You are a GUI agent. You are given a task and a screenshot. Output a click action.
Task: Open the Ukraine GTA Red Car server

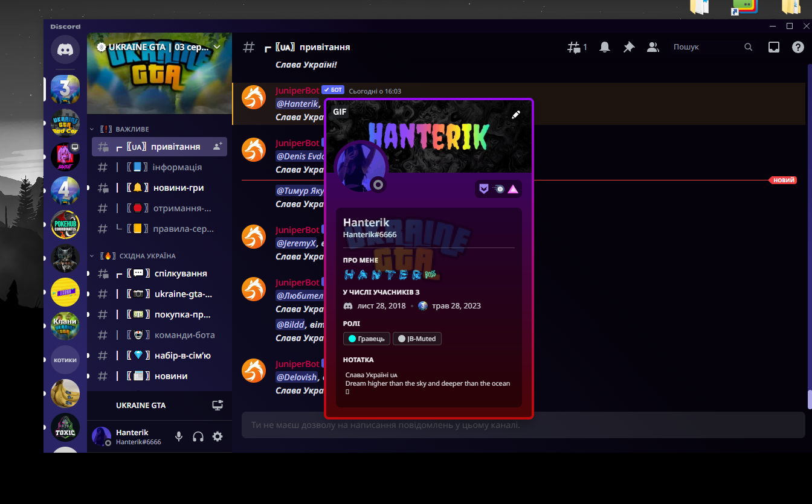[65, 123]
